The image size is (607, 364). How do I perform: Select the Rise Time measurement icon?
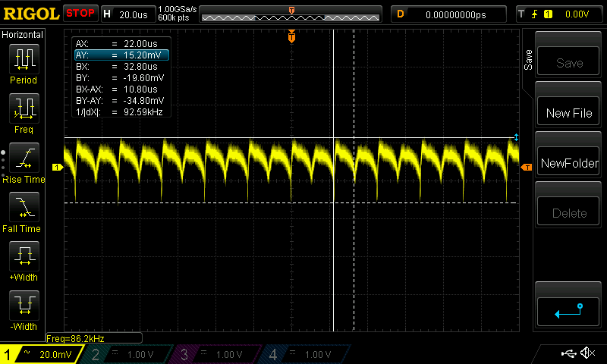point(24,158)
